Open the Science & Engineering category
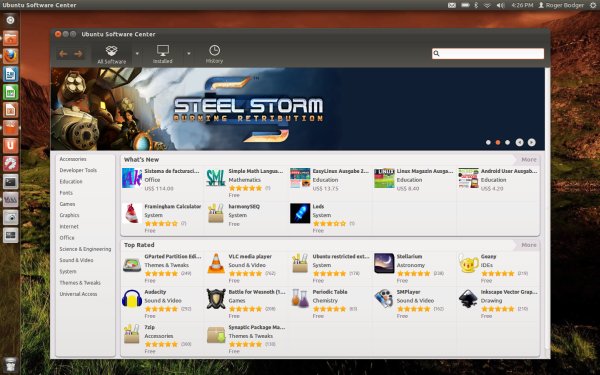Image resolution: width=600 pixels, height=375 pixels. point(85,249)
